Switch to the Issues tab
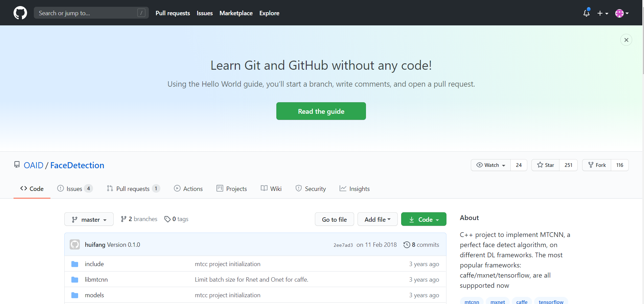The height and width of the screenshot is (304, 644). (x=75, y=189)
